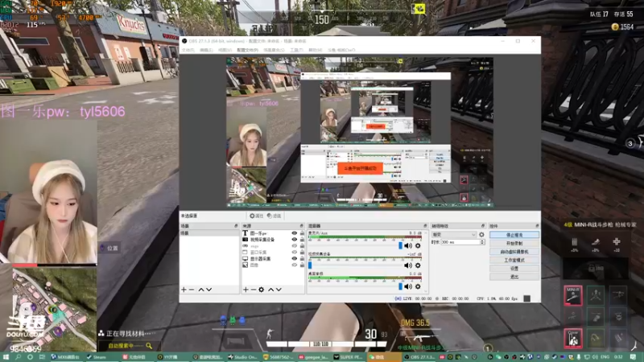
Task: Click the 开始录制 button
Action: (x=514, y=244)
